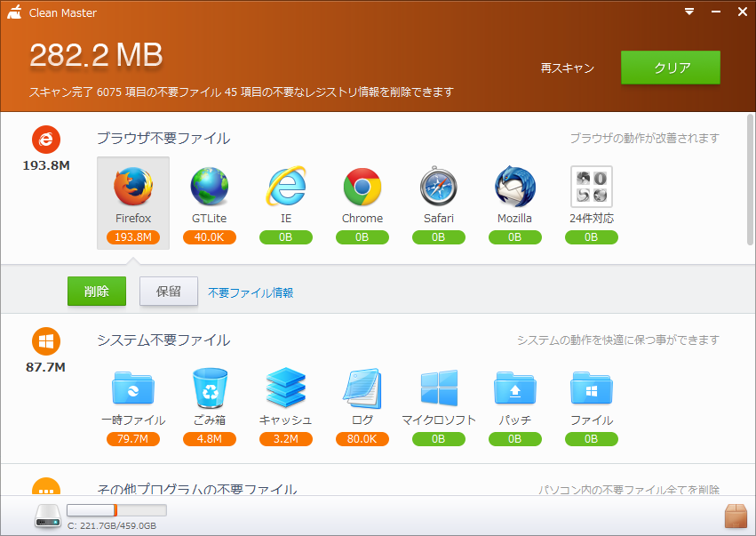Click the GTLite globe icon
This screenshot has width=756, height=536.
coord(210,188)
